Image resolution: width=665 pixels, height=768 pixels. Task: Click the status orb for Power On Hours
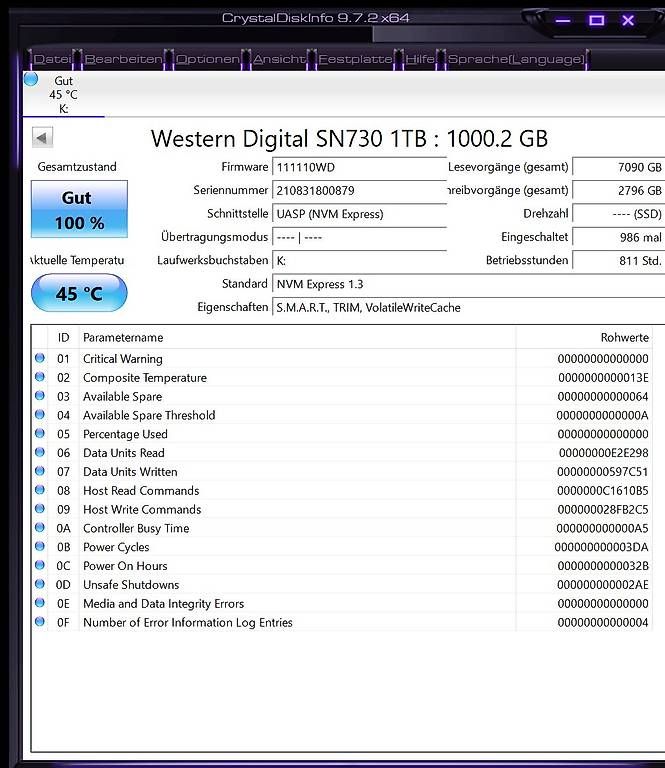point(40,565)
